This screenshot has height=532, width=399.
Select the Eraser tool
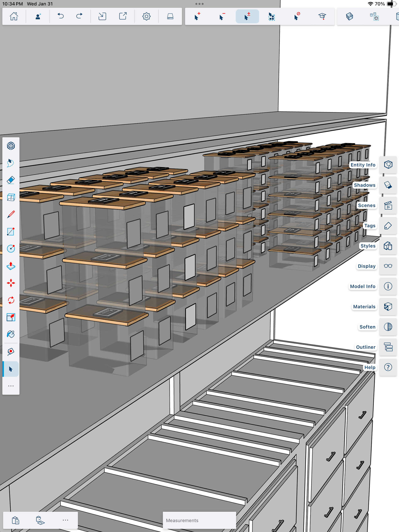click(11, 180)
